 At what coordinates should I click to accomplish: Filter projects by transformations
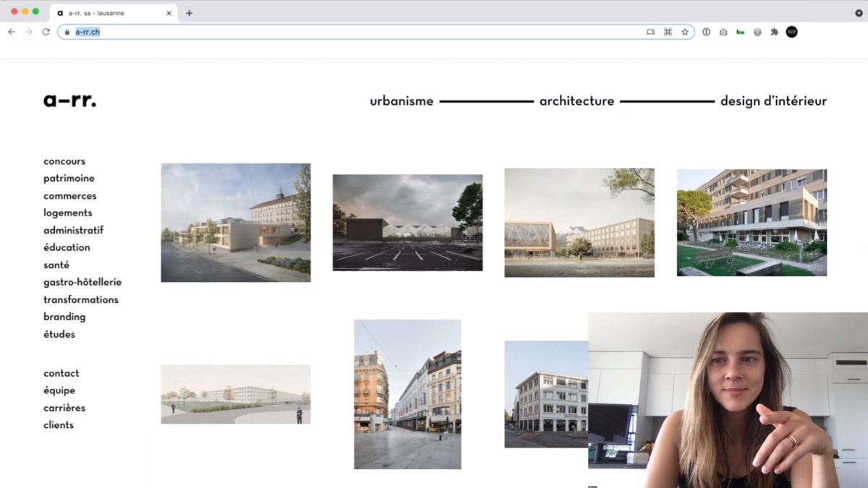(x=81, y=299)
